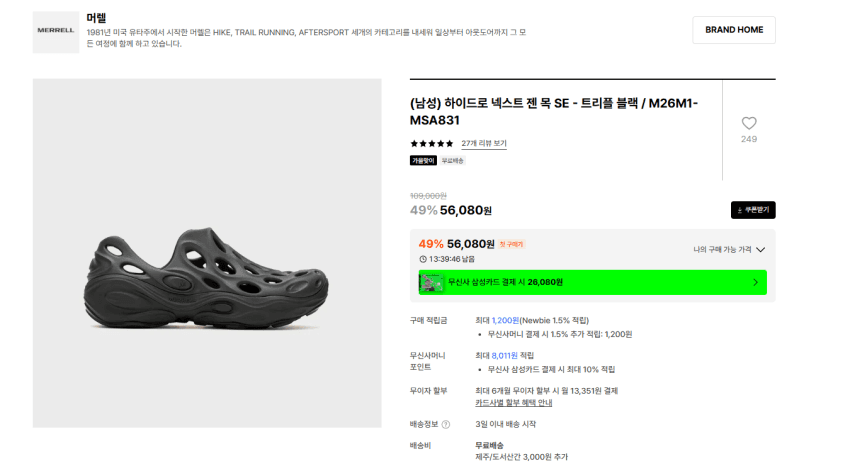Screen dimensions: 850x466
Task: Click the download icon on the coupon button
Action: click(739, 210)
